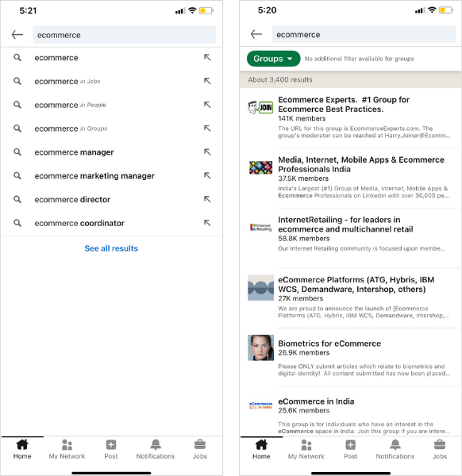The width and height of the screenshot is (462, 476).
Task: Open Ecommerce Experts group result
Action: tap(351, 117)
